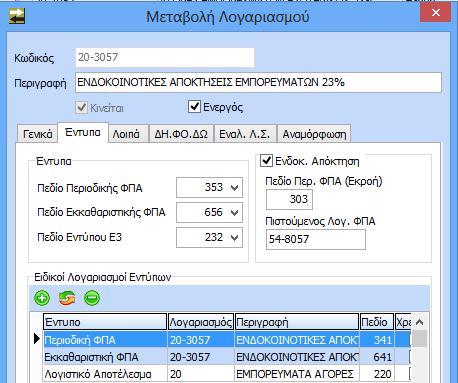Image resolution: width=458 pixels, height=383 pixels.
Task: Click the Περιγραφή description field
Action: pyautogui.click(x=258, y=82)
